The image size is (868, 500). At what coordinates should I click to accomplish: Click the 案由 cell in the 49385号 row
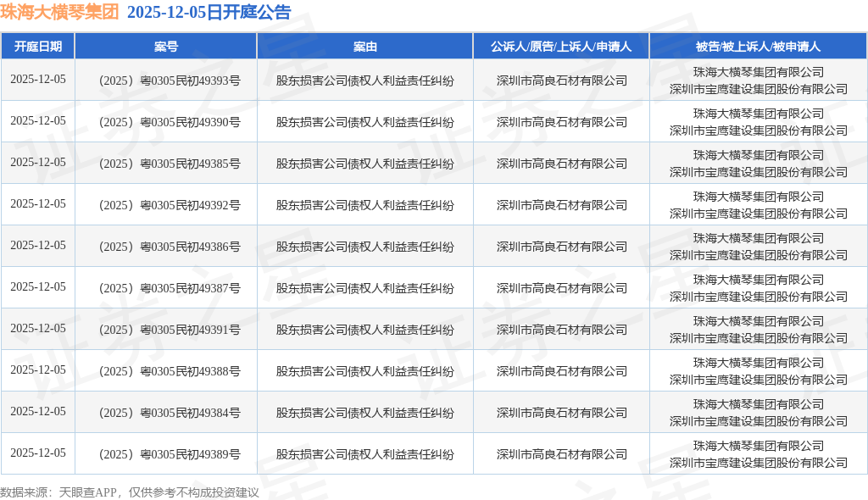point(364,164)
